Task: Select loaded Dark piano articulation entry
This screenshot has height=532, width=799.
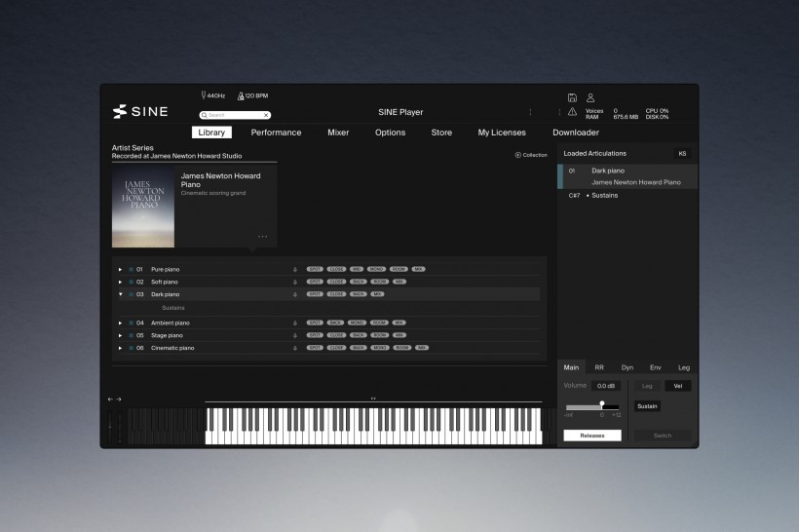Action: [628, 176]
